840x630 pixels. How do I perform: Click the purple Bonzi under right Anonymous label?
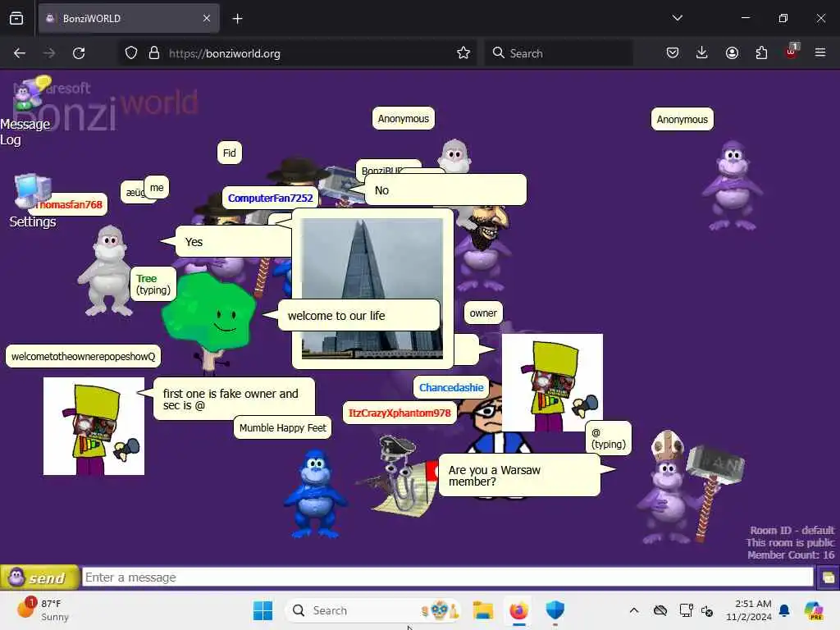click(733, 185)
